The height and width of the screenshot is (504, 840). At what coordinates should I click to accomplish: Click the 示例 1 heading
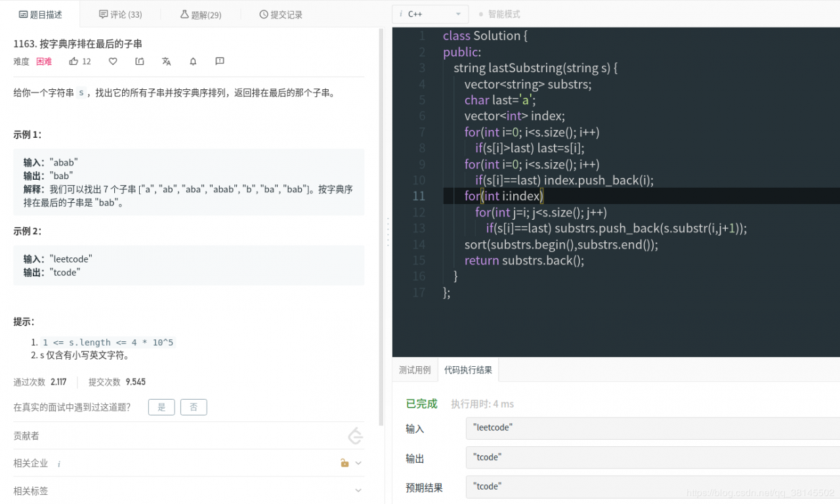[x=28, y=135]
